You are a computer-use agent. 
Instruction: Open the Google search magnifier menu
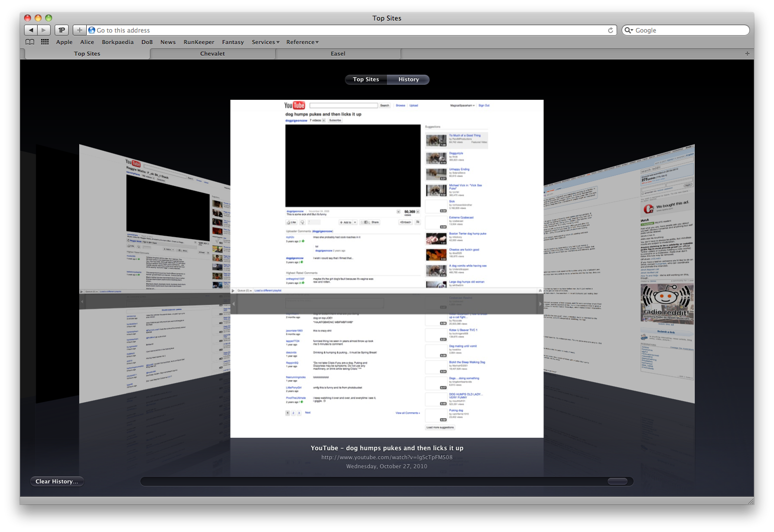click(x=629, y=30)
